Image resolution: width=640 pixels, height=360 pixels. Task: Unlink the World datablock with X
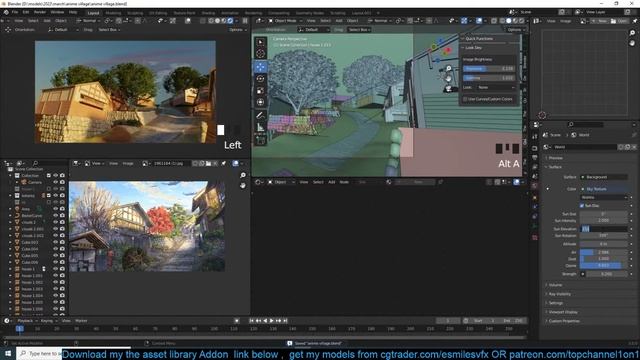[634, 147]
